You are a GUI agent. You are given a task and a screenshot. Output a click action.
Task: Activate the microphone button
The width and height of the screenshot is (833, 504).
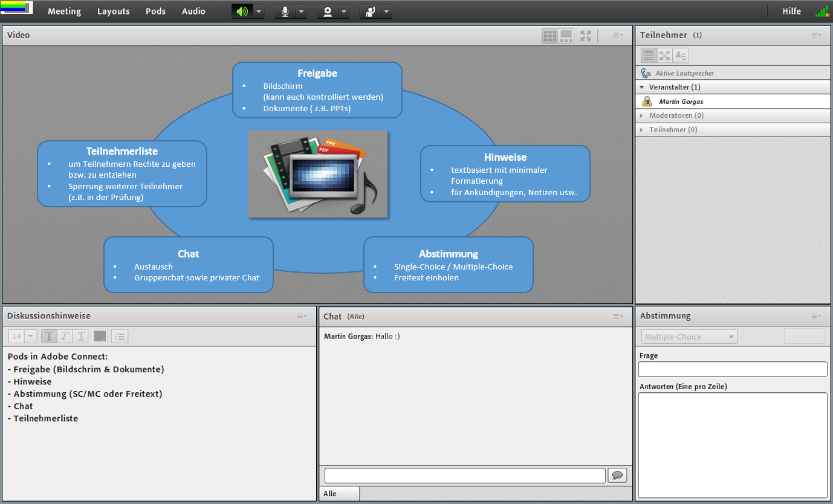click(x=285, y=11)
